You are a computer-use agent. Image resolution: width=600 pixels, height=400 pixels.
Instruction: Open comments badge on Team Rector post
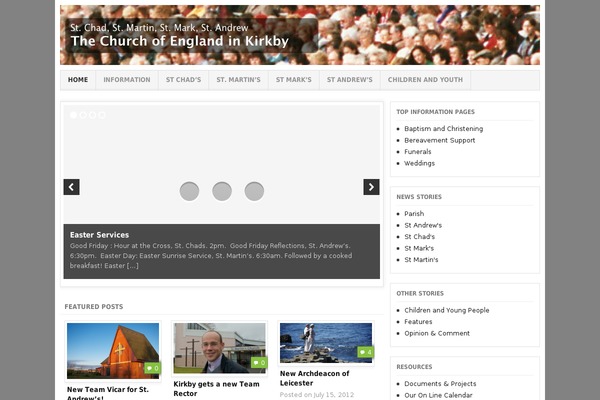coord(259,362)
